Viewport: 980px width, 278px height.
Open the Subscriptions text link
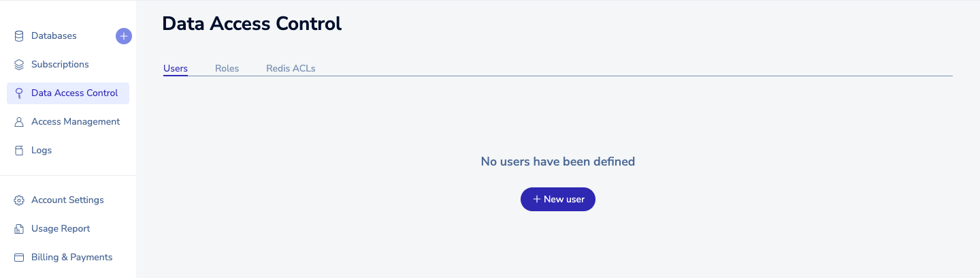coord(60,65)
